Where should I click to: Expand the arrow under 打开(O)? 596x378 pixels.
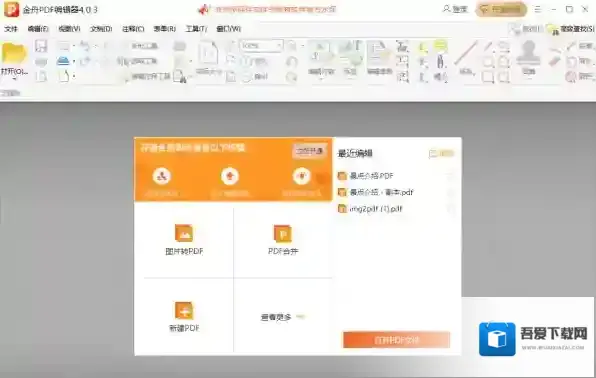pyautogui.click(x=14, y=79)
